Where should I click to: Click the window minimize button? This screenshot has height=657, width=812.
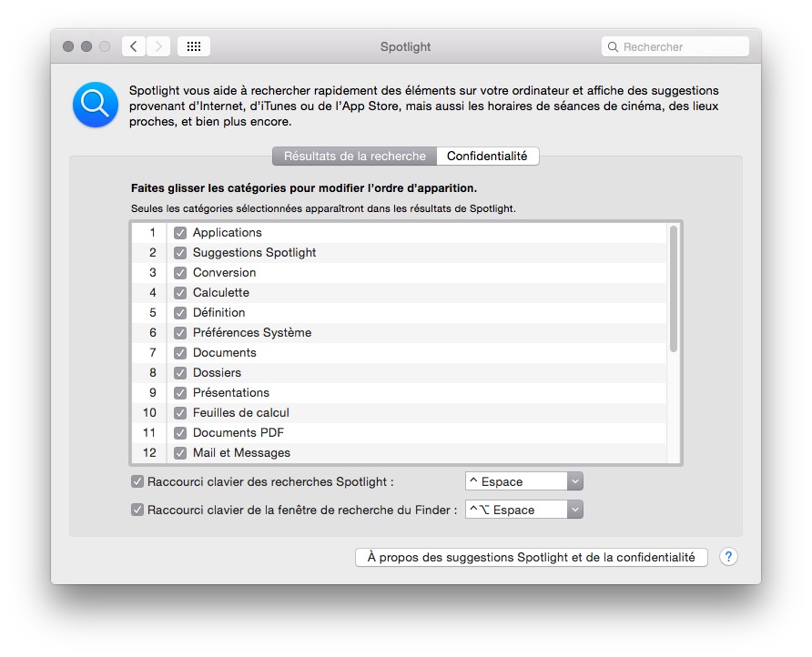coord(86,46)
